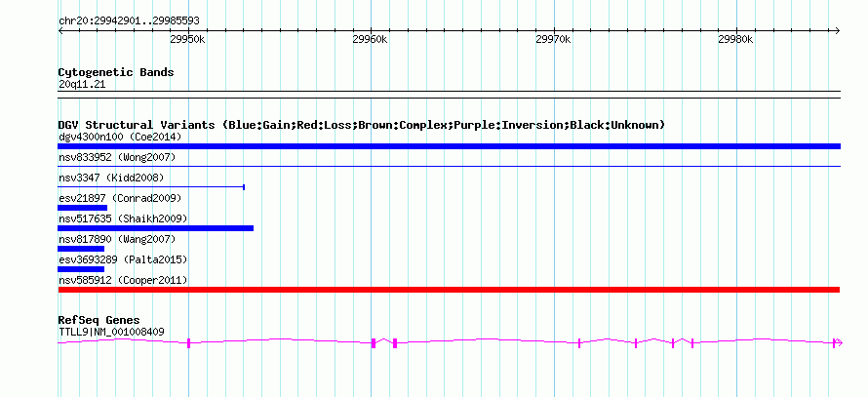Click the 29950k ruler label
This screenshot has width=868, height=397.
click(187, 39)
